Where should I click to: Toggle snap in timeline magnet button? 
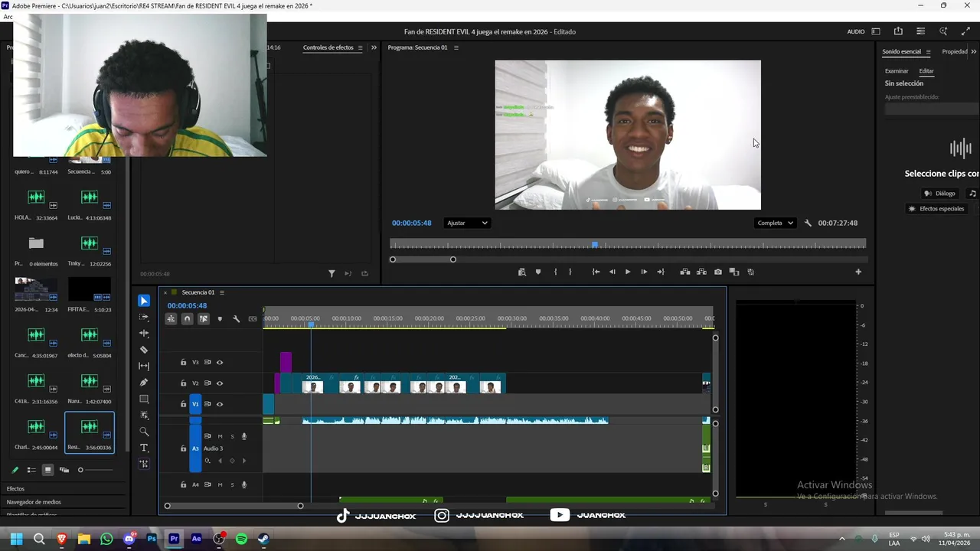(187, 319)
